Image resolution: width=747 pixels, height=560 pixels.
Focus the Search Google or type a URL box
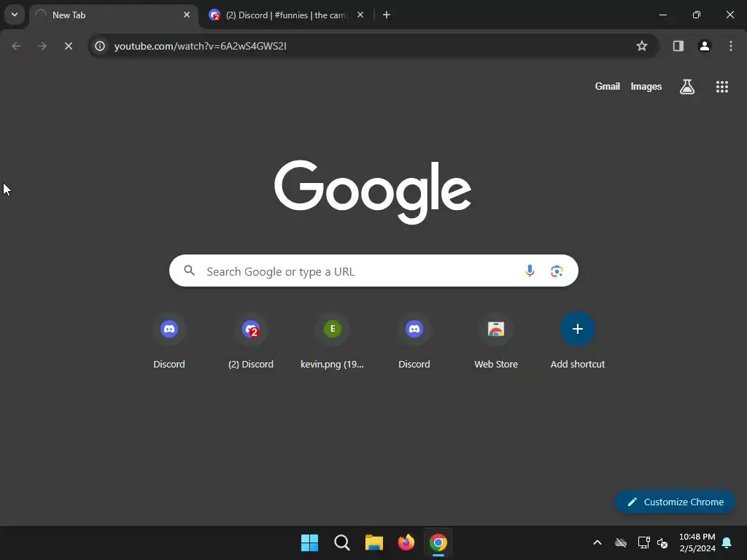pos(373,271)
